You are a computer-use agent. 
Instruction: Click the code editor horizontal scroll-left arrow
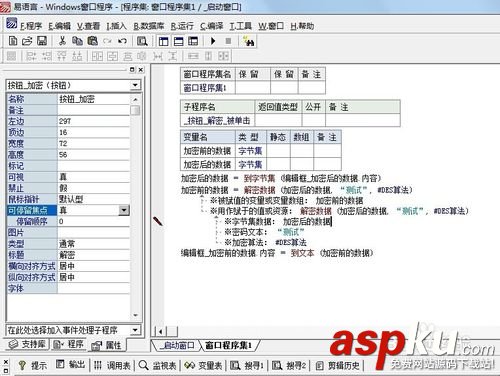(161, 331)
